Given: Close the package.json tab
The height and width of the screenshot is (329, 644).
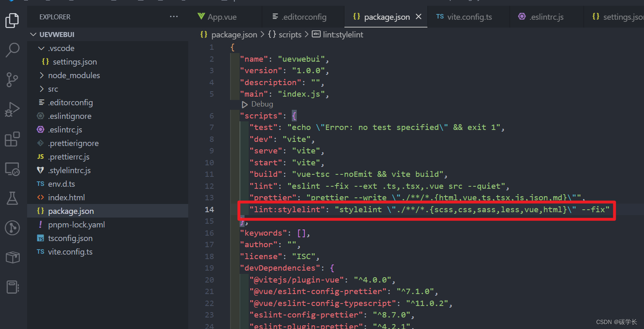Looking at the screenshot, I should point(418,16).
